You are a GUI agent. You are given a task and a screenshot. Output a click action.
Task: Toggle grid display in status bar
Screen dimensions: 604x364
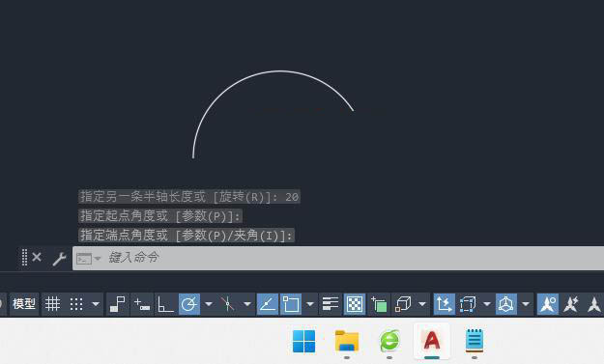coord(52,304)
